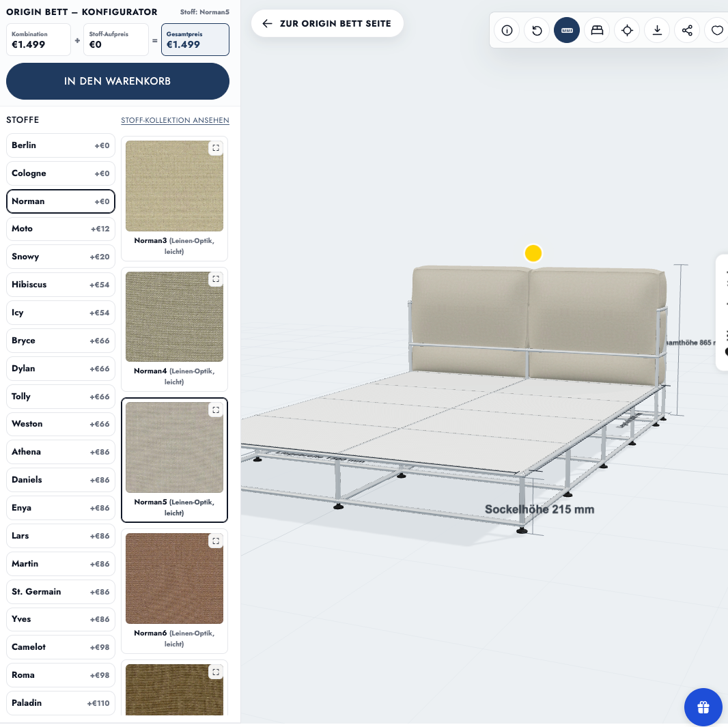Select the Weston fabric

click(x=61, y=424)
